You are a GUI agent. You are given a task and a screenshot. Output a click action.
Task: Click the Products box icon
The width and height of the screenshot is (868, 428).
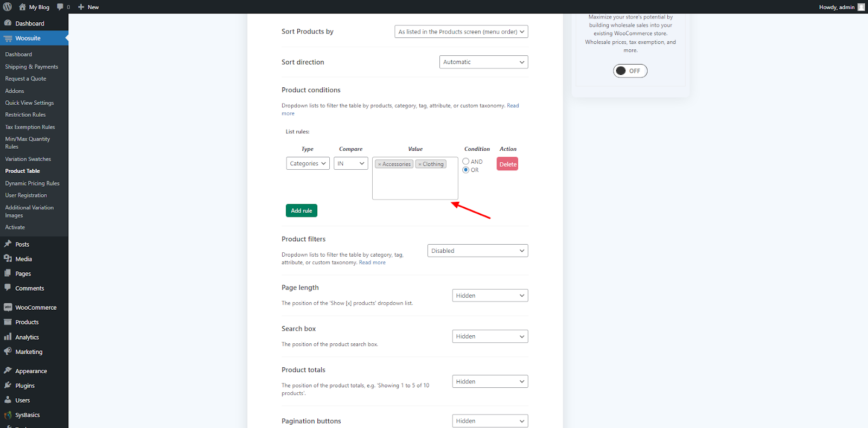(x=8, y=322)
